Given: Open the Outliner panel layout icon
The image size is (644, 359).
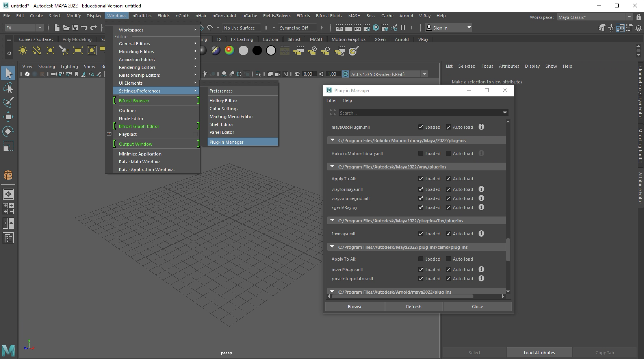Looking at the screenshot, I should click(8, 238).
